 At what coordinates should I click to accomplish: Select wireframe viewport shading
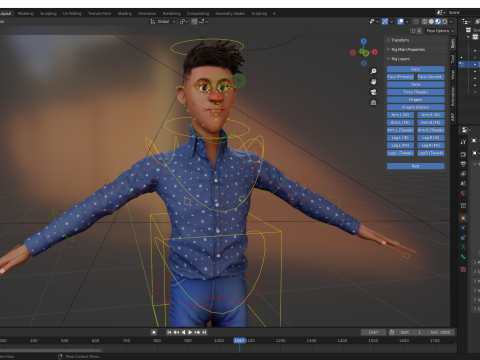point(424,21)
